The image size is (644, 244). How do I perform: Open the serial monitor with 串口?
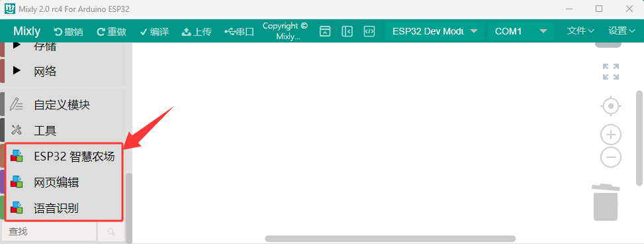tap(239, 32)
